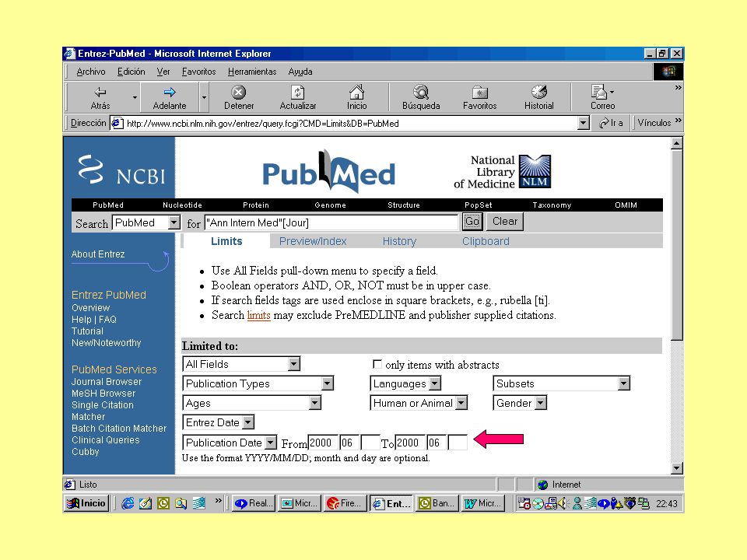Open the Archivo menu

tap(91, 72)
